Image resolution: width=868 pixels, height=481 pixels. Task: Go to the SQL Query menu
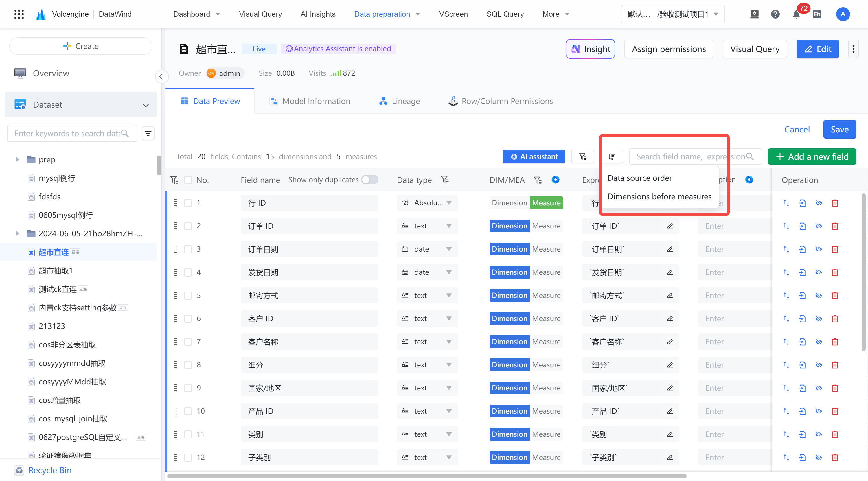tap(505, 14)
